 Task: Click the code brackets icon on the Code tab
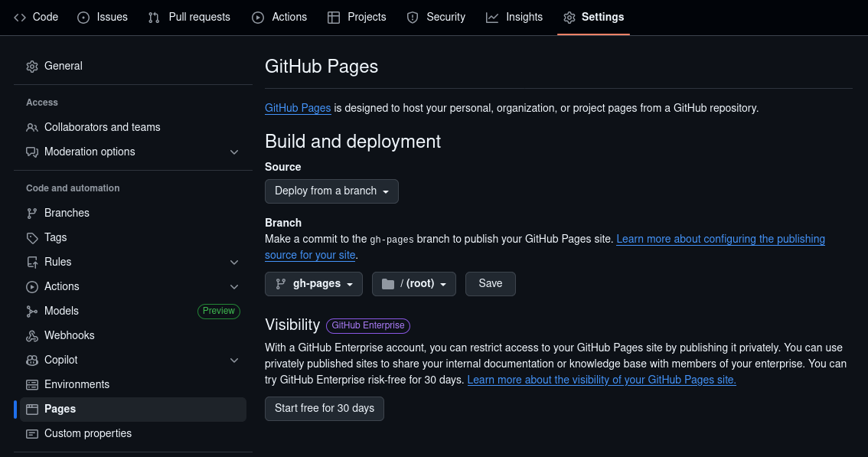19,16
